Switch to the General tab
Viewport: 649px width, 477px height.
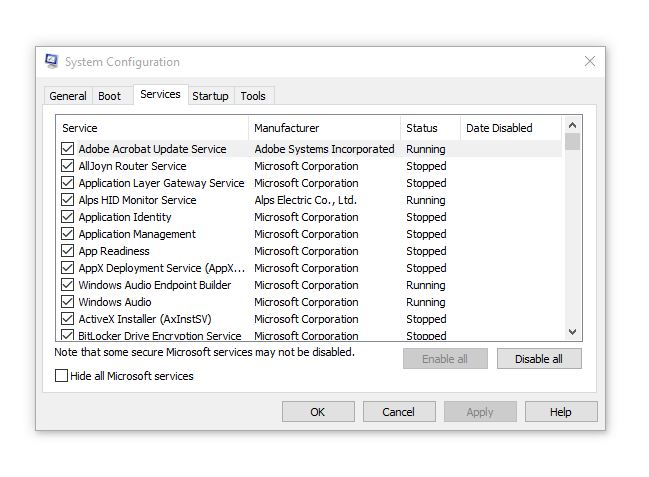point(68,96)
